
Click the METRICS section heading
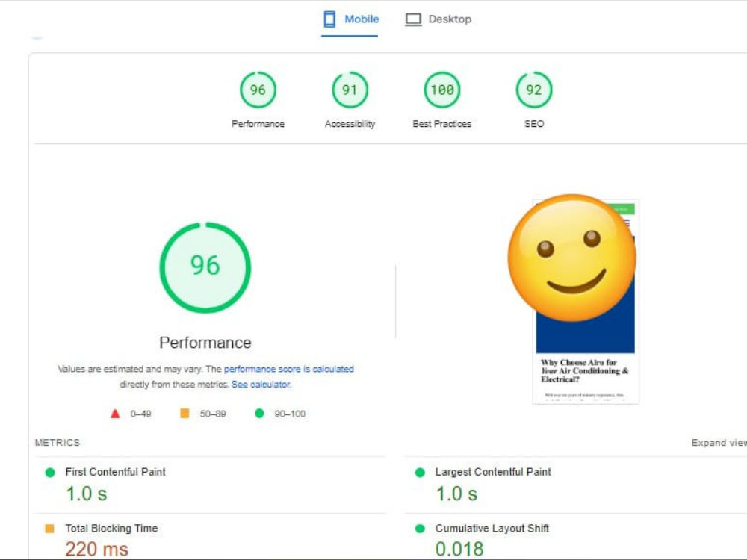(58, 442)
